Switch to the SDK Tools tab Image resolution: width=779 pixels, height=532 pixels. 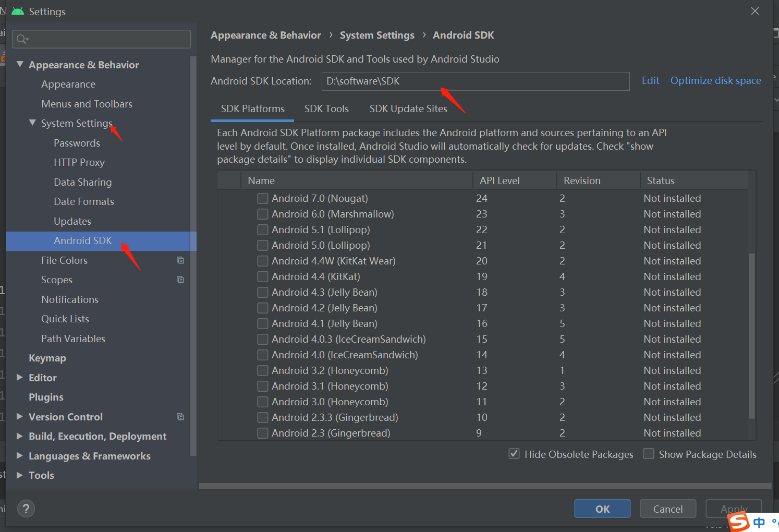tap(326, 108)
